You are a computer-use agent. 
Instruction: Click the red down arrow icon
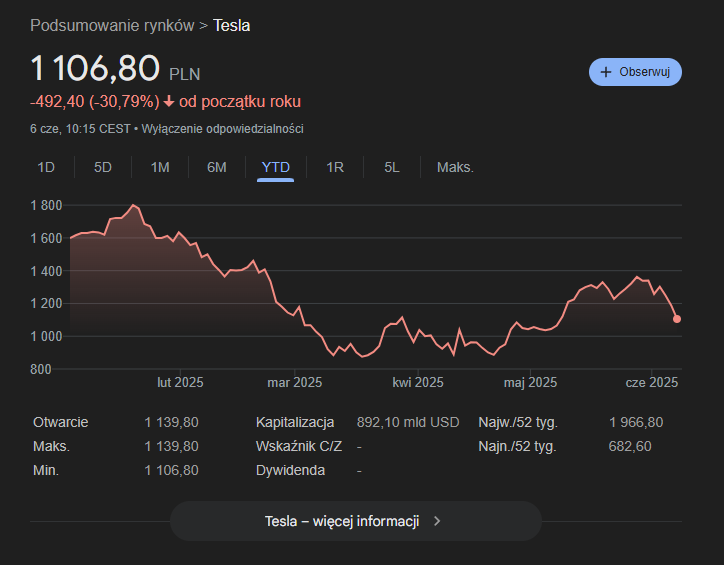pyautogui.click(x=169, y=101)
